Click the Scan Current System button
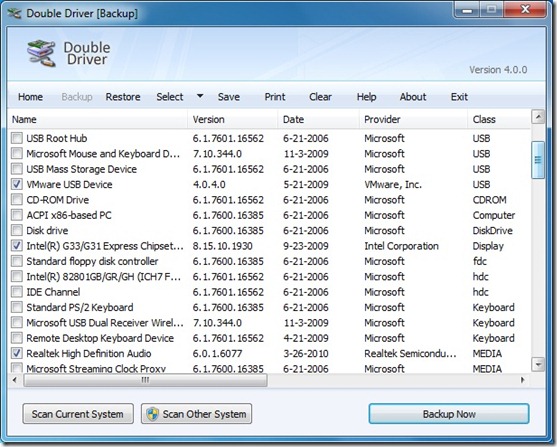Image resolution: width=557 pixels, height=447 pixels. pos(78,414)
